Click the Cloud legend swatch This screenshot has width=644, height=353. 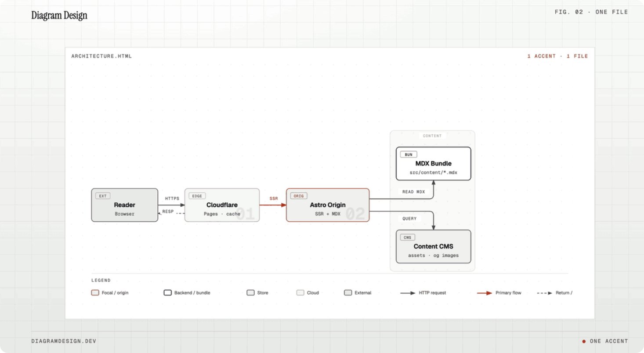tap(300, 293)
